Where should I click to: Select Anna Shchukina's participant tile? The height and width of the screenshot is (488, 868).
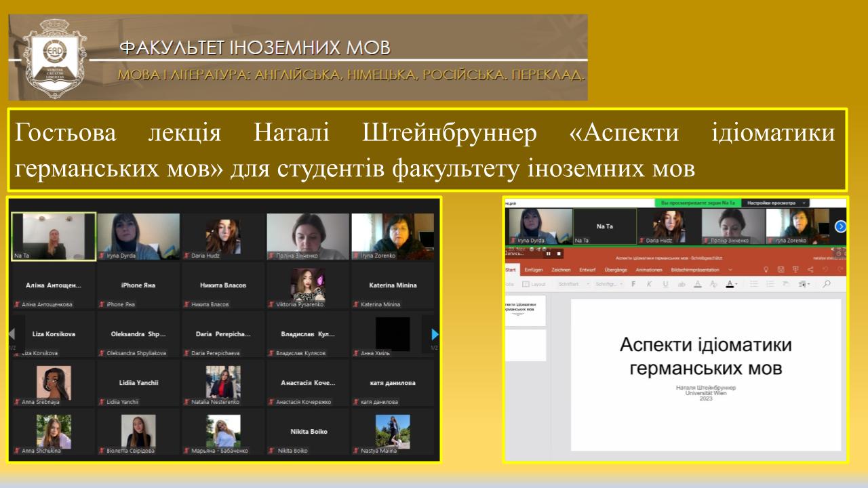tap(54, 431)
